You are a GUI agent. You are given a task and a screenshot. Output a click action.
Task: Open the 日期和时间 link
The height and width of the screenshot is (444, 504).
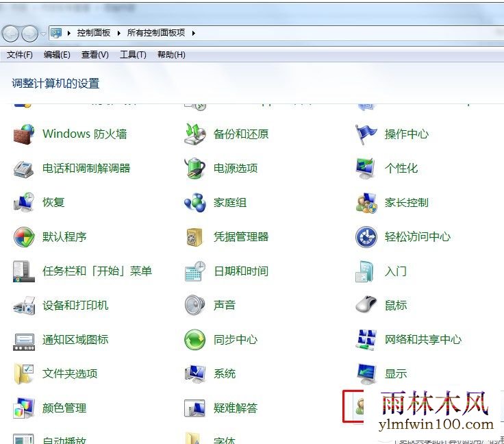[x=241, y=271]
